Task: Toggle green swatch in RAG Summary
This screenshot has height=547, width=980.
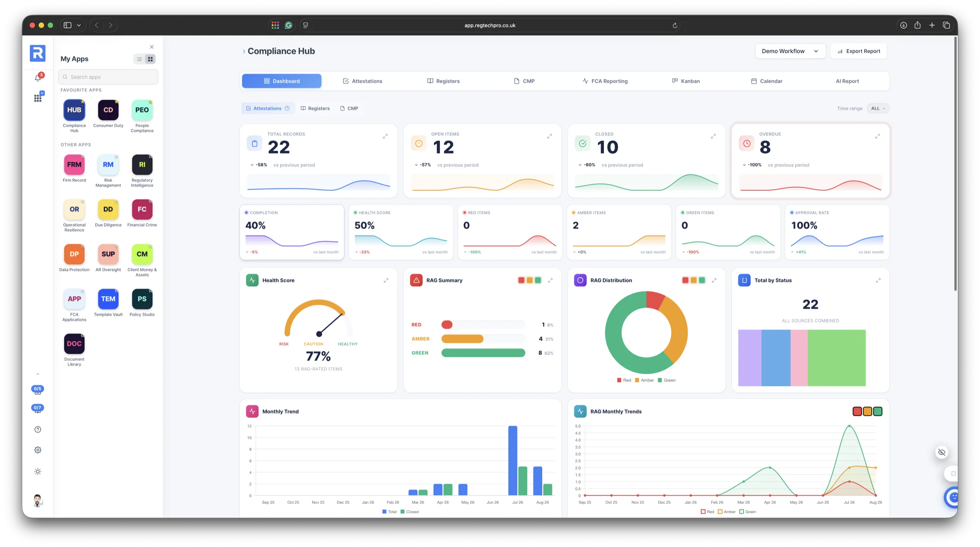Action: (538, 280)
